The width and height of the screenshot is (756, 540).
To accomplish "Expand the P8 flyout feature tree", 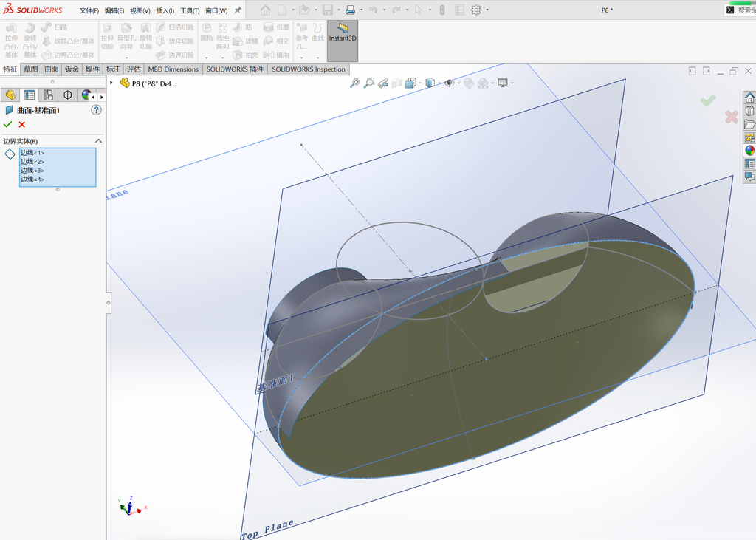I will click(x=111, y=83).
